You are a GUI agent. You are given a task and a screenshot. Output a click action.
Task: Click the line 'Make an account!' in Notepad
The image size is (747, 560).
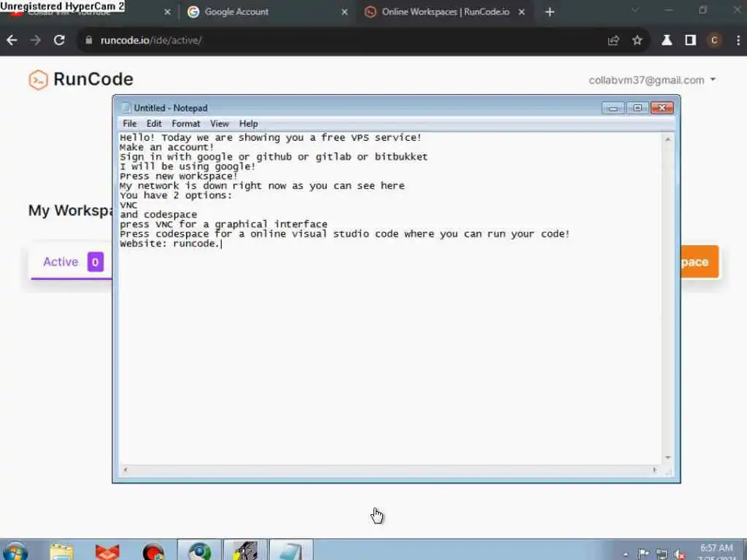tap(167, 147)
